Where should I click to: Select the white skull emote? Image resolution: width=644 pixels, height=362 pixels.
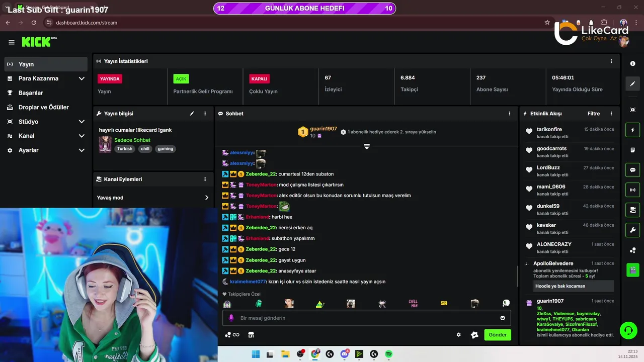tap(506, 303)
